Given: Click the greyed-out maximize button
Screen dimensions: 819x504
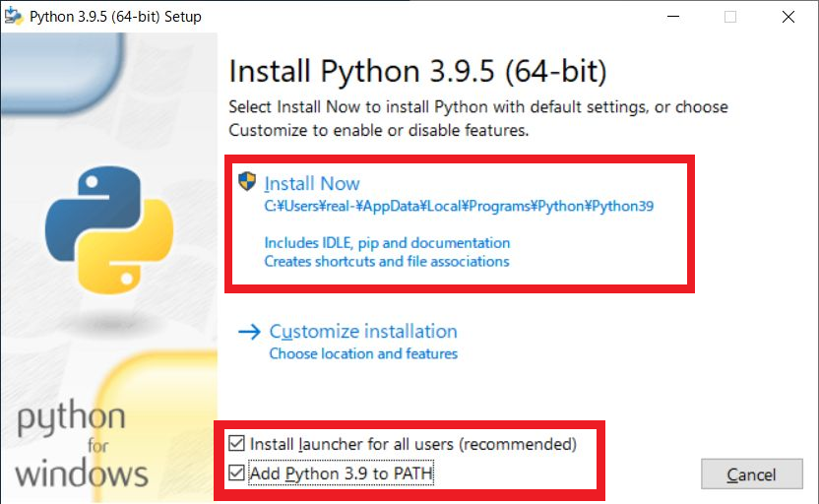Looking at the screenshot, I should tap(730, 17).
